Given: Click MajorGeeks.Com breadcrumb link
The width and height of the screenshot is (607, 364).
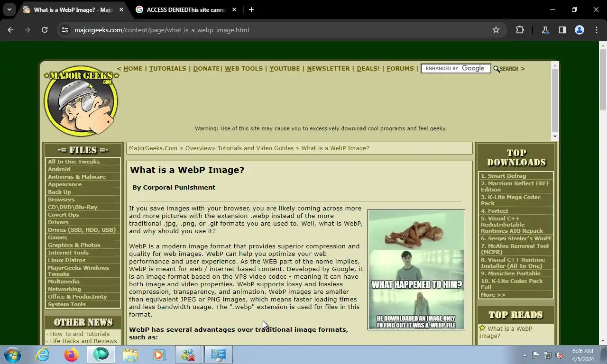Looking at the screenshot, I should [x=153, y=148].
